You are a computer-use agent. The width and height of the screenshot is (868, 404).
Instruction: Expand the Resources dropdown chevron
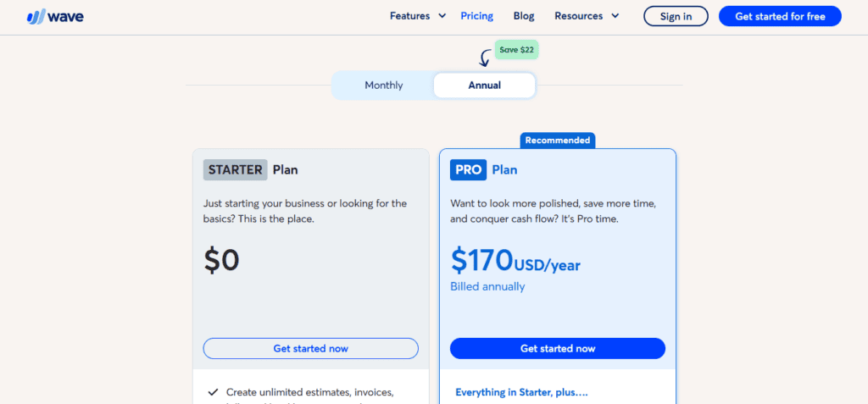(x=615, y=16)
